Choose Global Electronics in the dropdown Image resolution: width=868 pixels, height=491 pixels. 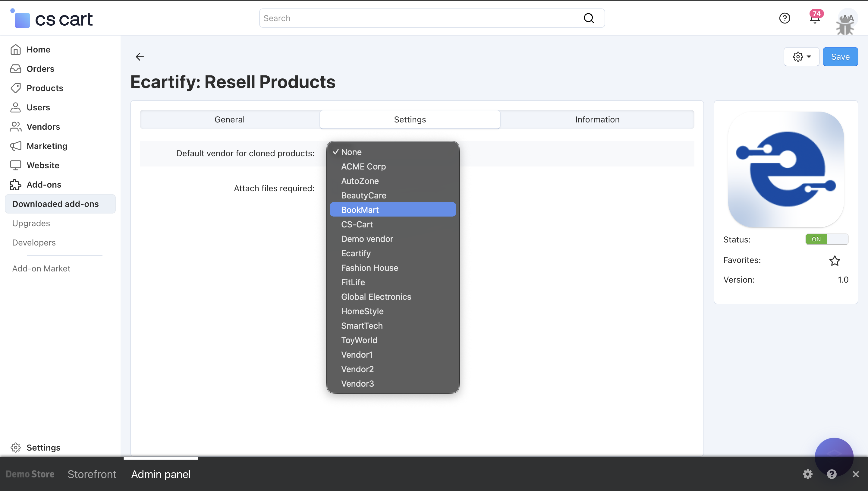point(376,297)
